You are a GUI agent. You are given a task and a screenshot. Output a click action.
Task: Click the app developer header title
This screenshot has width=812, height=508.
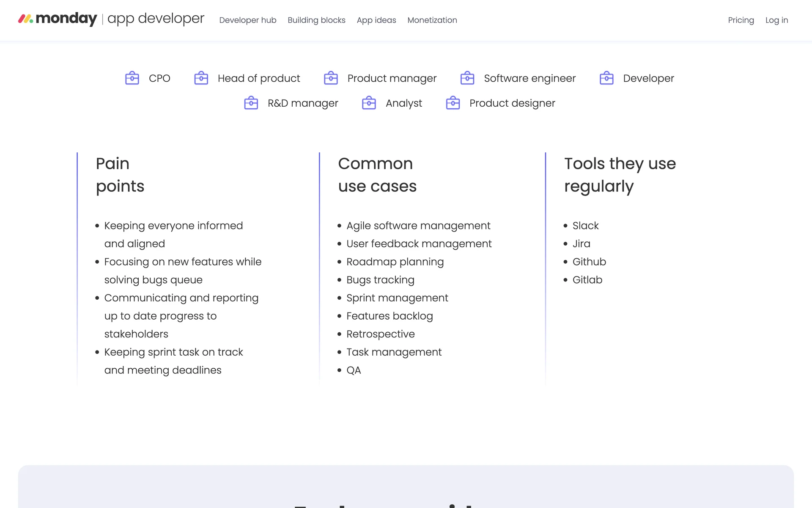pyautogui.click(x=156, y=19)
